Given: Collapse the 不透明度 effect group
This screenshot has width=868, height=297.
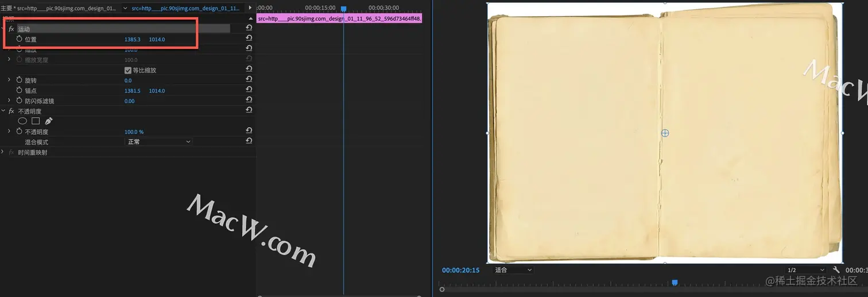Looking at the screenshot, I should (3, 111).
